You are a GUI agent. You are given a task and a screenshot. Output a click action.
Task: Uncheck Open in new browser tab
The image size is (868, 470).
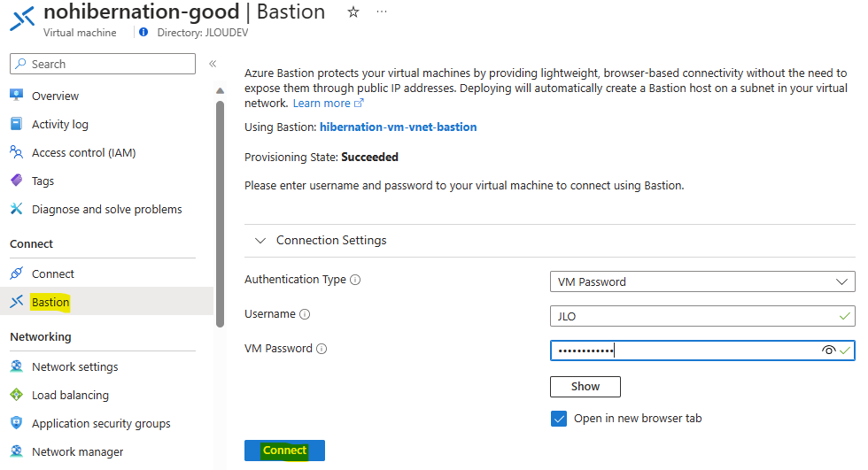coord(559,419)
